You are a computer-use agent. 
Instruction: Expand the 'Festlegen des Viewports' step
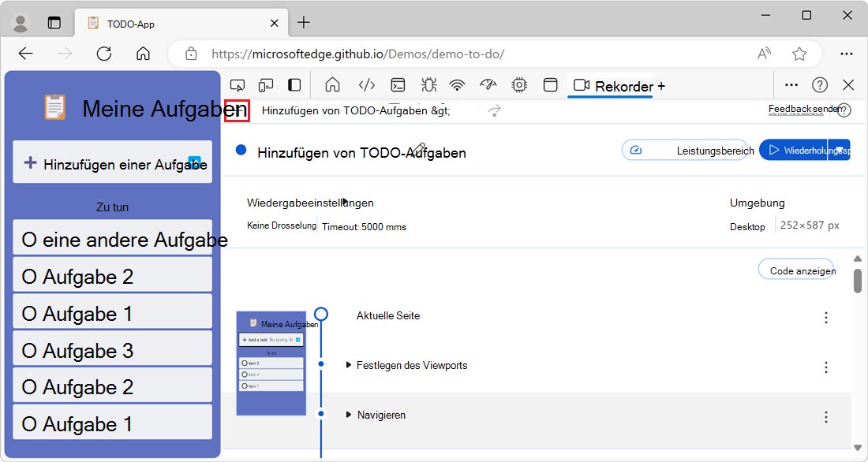(x=350, y=365)
